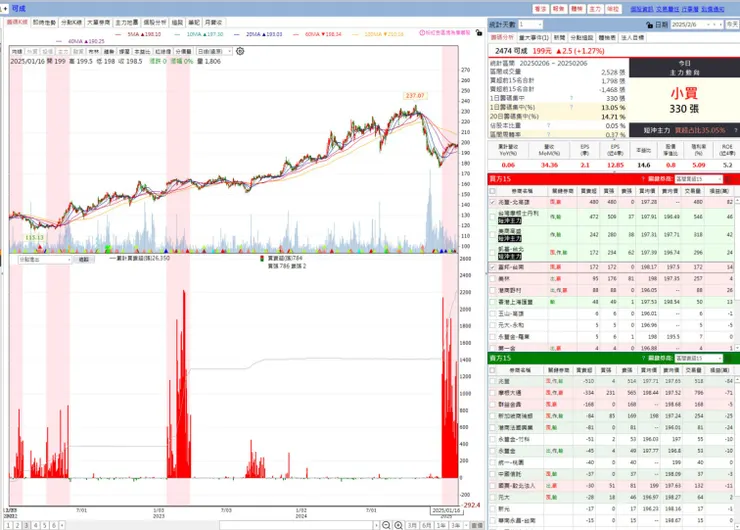Check the 中國信託 seller row checkbox
The width and height of the screenshot is (740, 530).
point(493,474)
